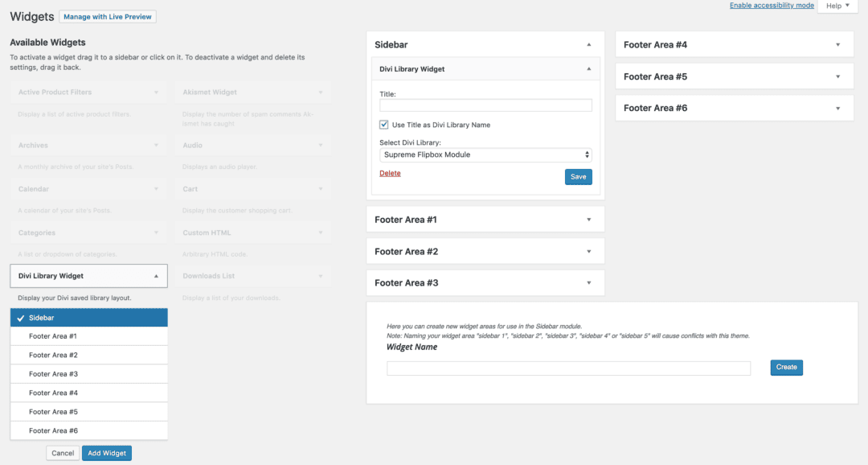Choose Footer Area #3 in chooser list

point(88,374)
